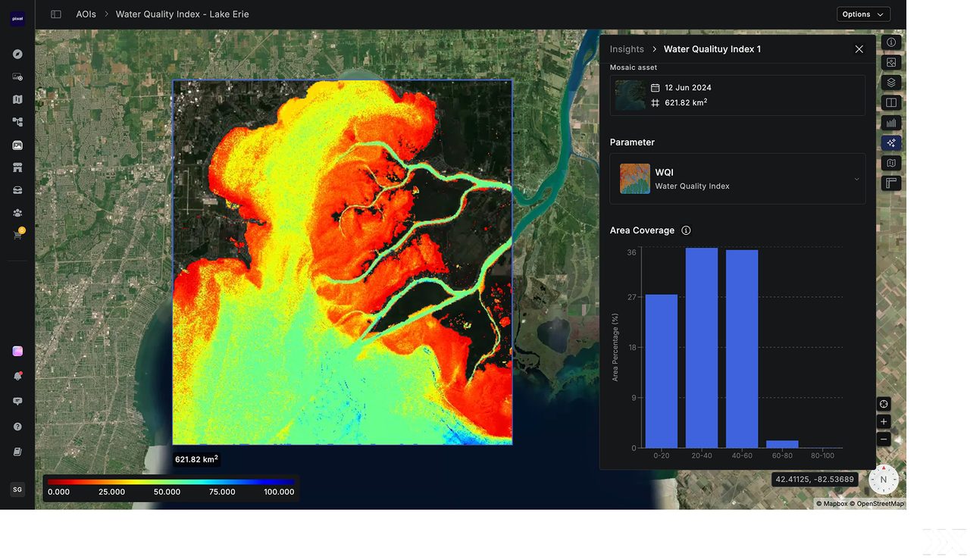Open the marketplace storefront icon in left sidebar
This screenshot has height=560, width=970.
[x=17, y=167]
